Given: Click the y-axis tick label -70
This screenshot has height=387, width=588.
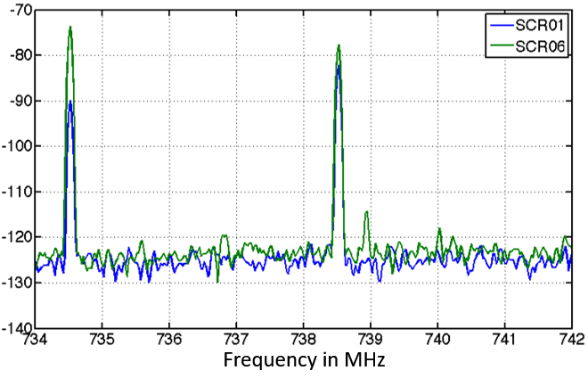Looking at the screenshot, I should coord(17,10).
